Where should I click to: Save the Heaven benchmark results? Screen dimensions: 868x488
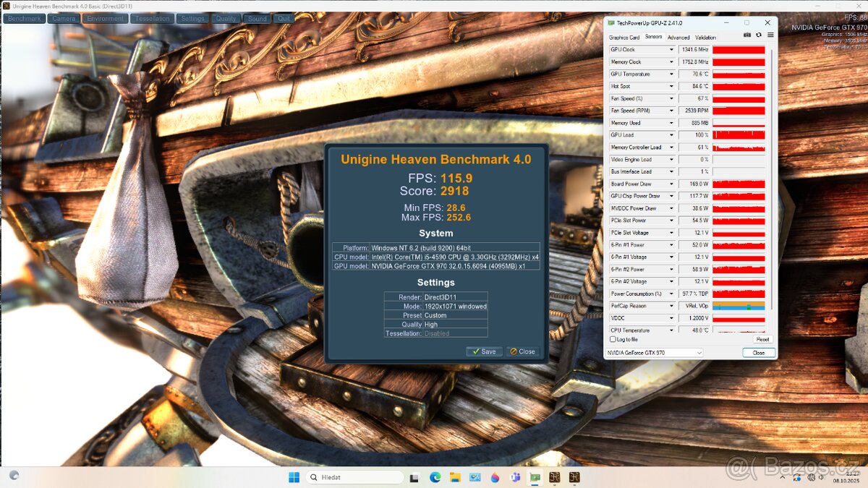pyautogui.click(x=484, y=351)
